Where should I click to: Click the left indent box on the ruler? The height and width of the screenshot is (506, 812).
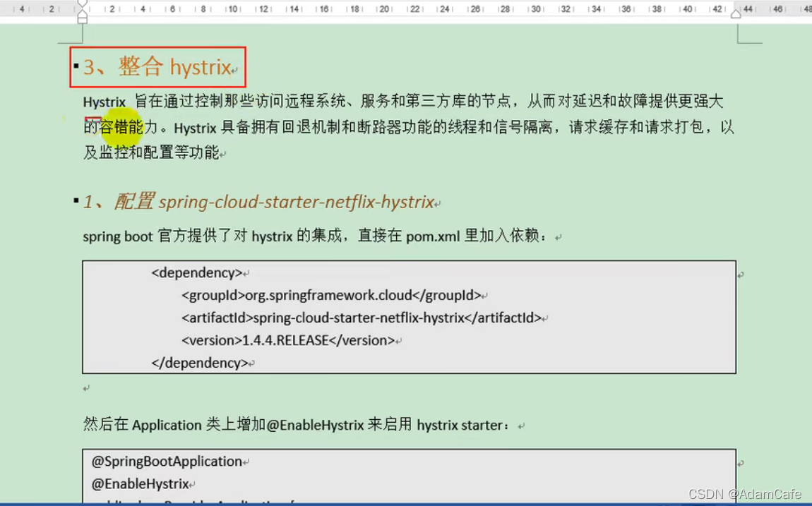[83, 19]
